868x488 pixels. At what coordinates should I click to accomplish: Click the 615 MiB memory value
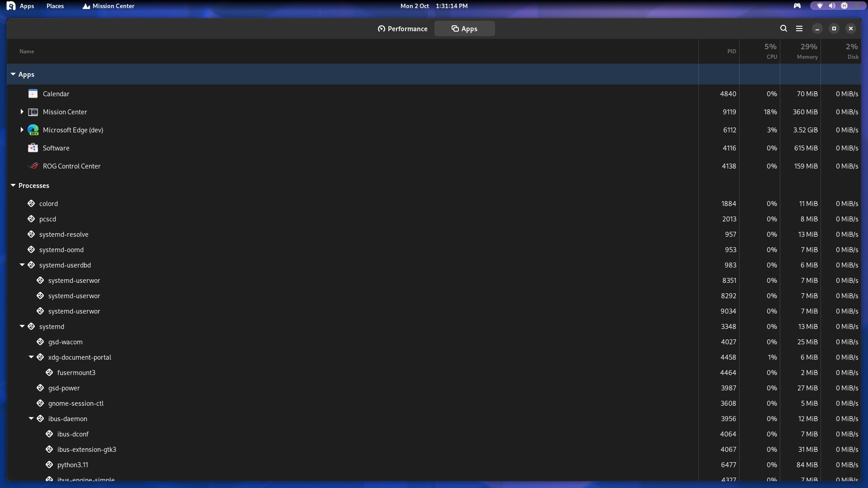point(806,148)
